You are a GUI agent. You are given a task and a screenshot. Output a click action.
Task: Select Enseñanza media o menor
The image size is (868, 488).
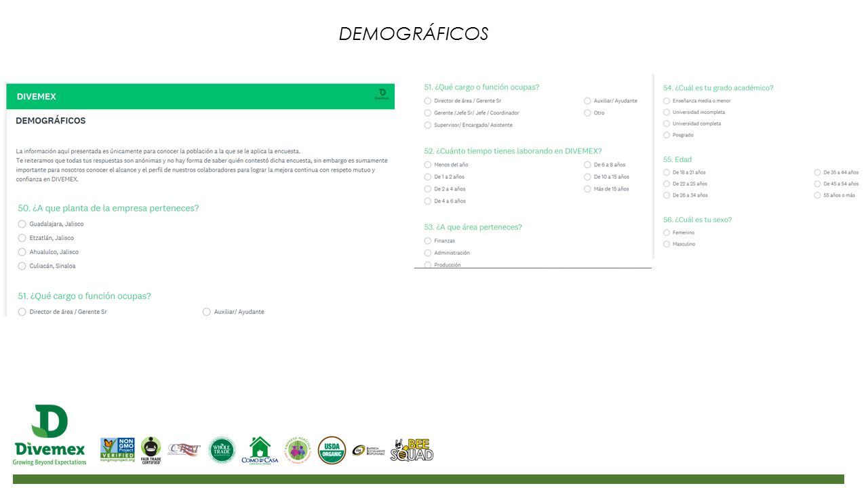tap(667, 101)
